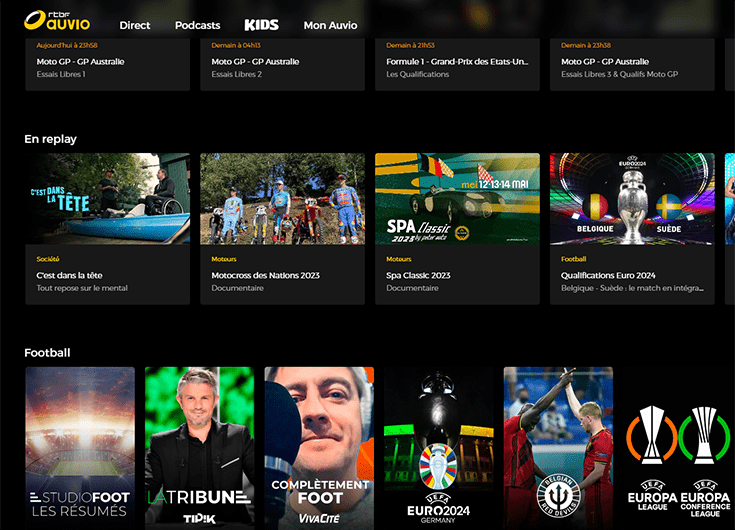Open Mon Auvio section
Screen dimensions: 735x530
click(330, 25)
